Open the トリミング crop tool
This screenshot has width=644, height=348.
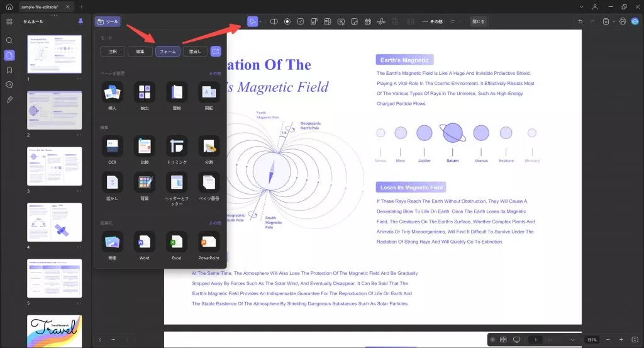[x=177, y=146]
